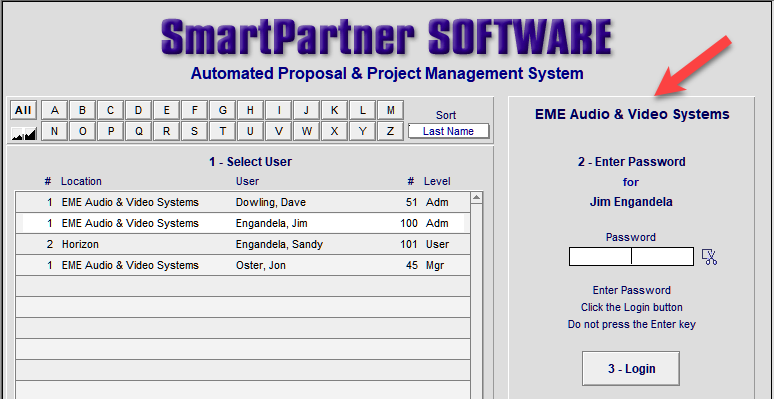Select user Engandela, Jim
774x399 pixels.
tap(243, 223)
